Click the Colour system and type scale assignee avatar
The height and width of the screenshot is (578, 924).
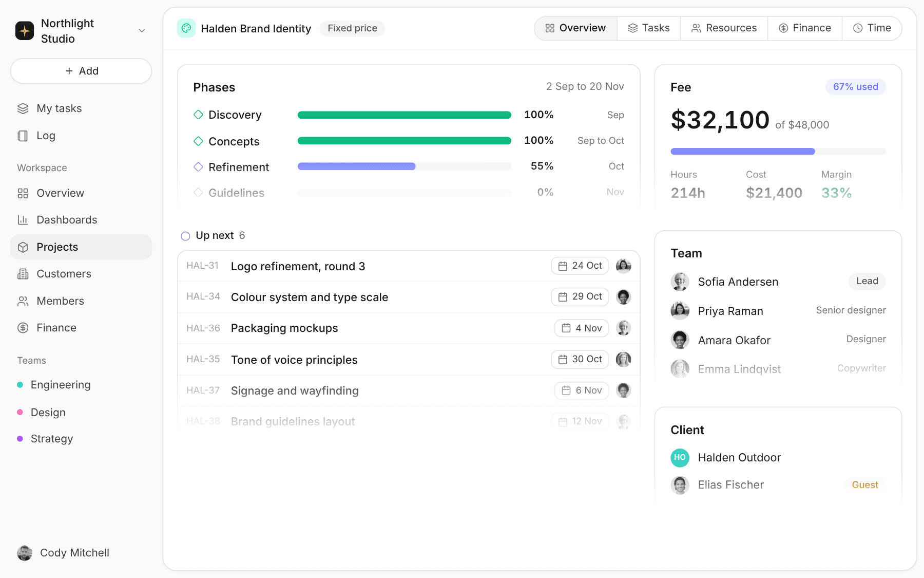(x=623, y=297)
